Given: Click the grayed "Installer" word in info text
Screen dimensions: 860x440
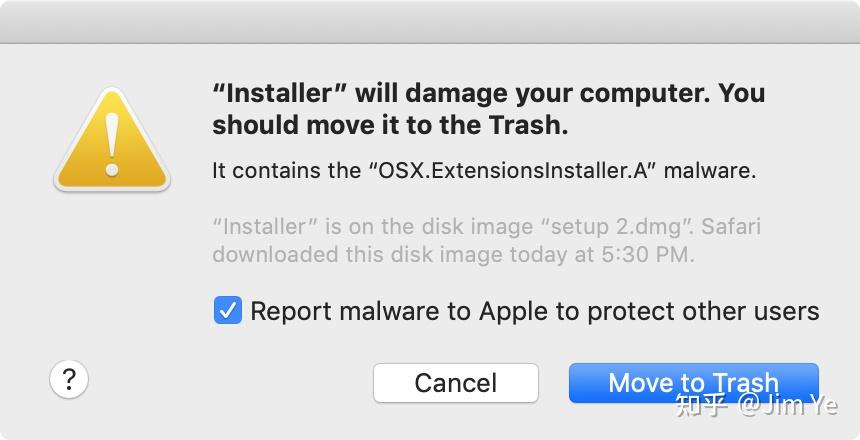Looking at the screenshot, I should (x=259, y=227).
